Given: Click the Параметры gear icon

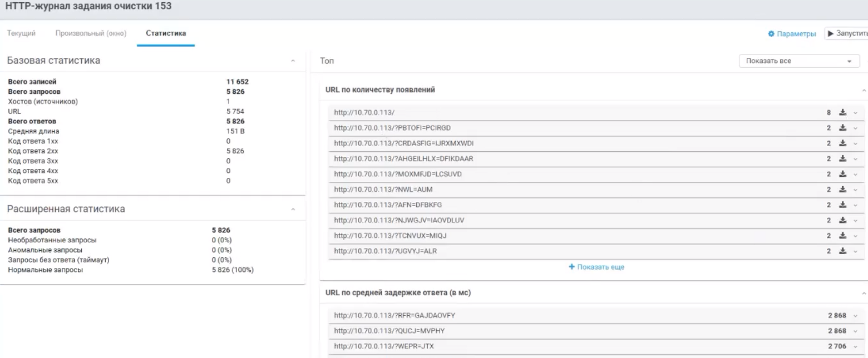Looking at the screenshot, I should tap(771, 34).
